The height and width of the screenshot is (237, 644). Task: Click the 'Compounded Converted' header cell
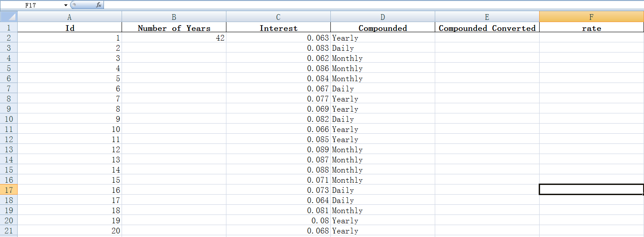click(x=487, y=27)
